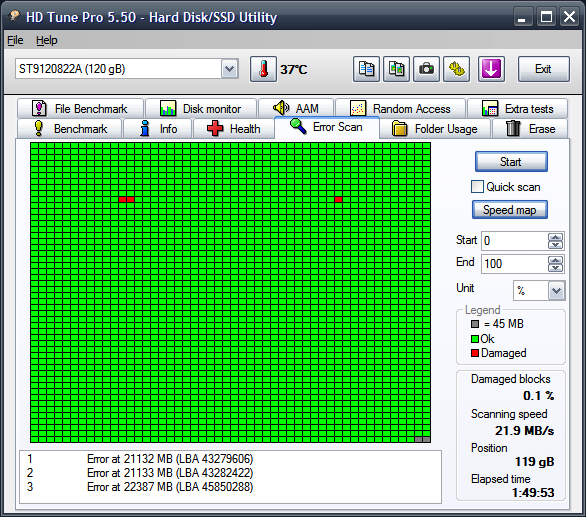586x517 pixels.
Task: Click the Start scan button
Action: coord(511,161)
